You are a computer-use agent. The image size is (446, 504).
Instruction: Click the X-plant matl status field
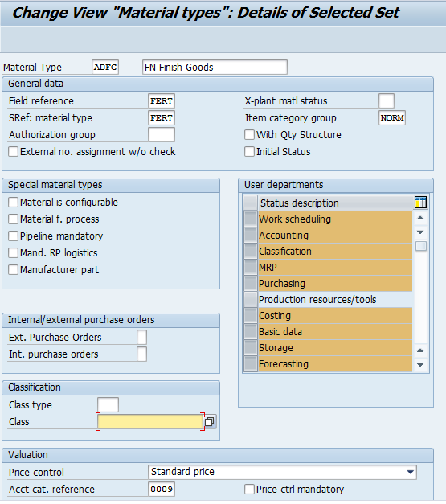[x=387, y=101]
